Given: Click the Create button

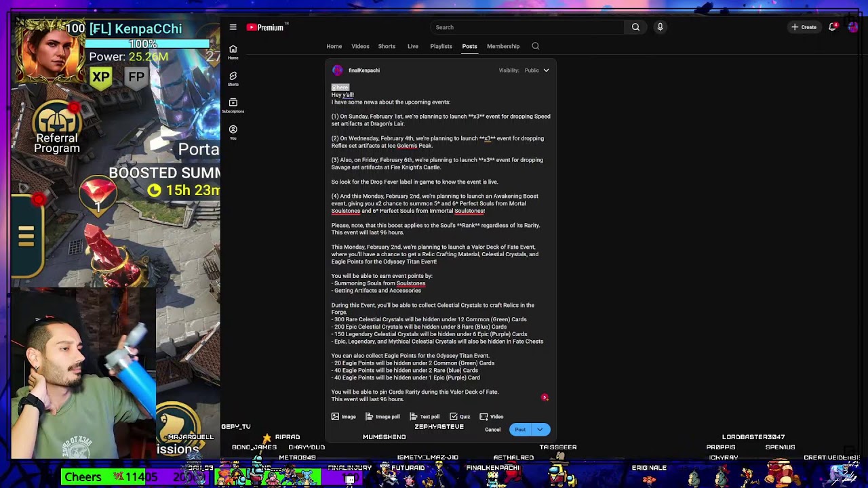Looking at the screenshot, I should click(804, 27).
